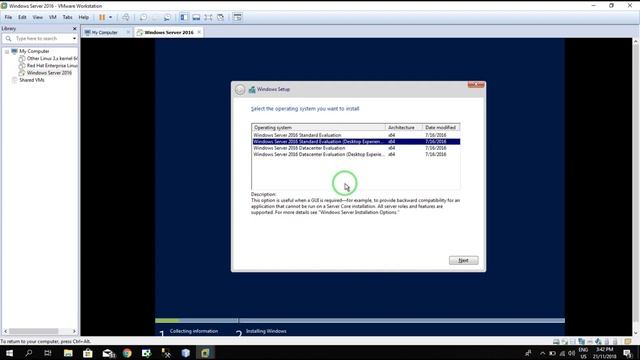Screen dimensions: 640x360
Task: Collapse the My Computer tree node
Action: 7,51
